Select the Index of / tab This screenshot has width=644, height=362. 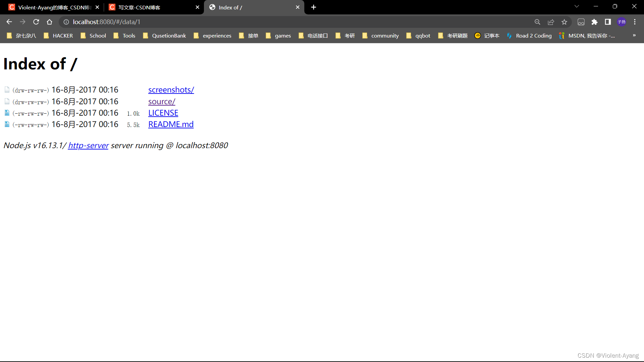click(x=254, y=7)
